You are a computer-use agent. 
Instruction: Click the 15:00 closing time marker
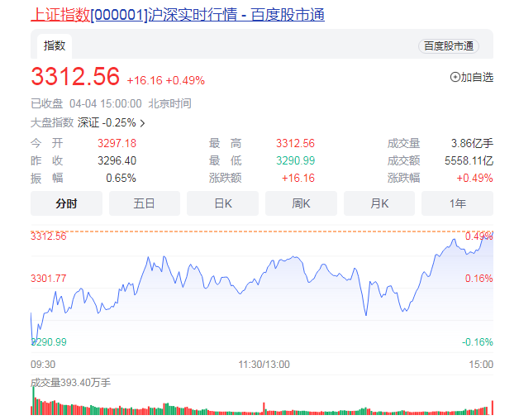481,365
